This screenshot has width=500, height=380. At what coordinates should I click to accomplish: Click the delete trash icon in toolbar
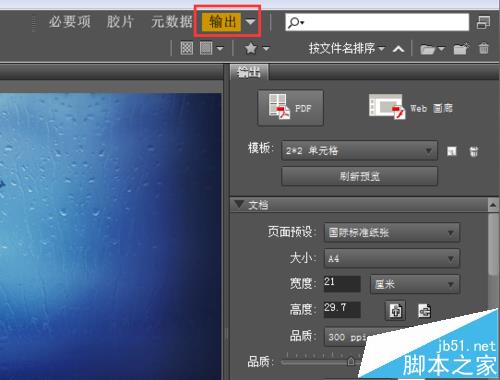(484, 48)
